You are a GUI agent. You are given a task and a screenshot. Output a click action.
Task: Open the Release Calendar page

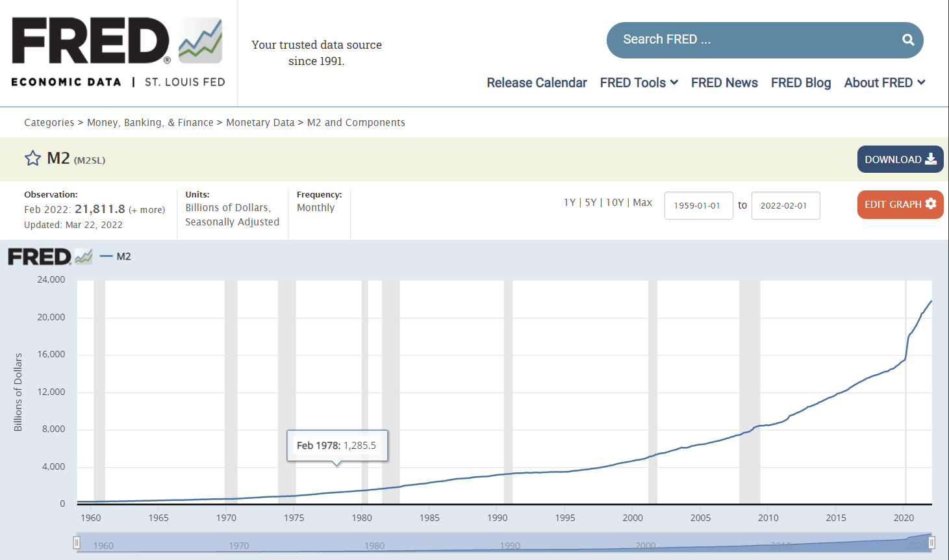click(x=537, y=83)
